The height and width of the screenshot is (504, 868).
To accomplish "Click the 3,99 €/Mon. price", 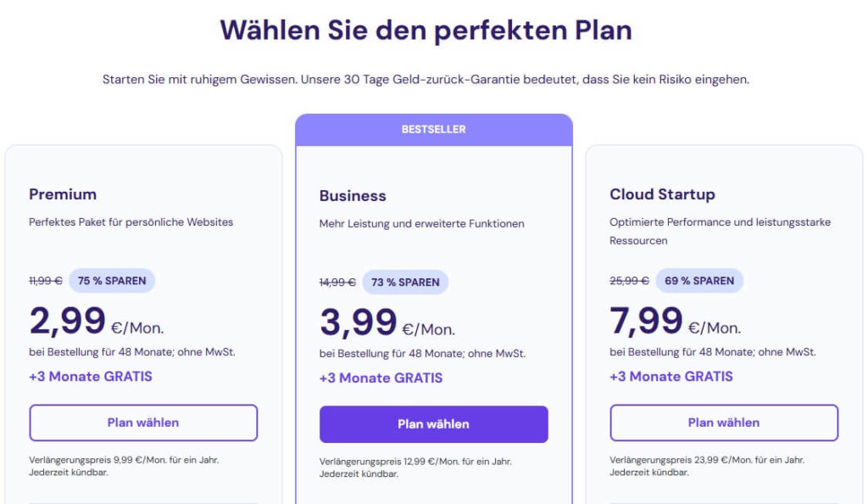I will click(x=387, y=324).
